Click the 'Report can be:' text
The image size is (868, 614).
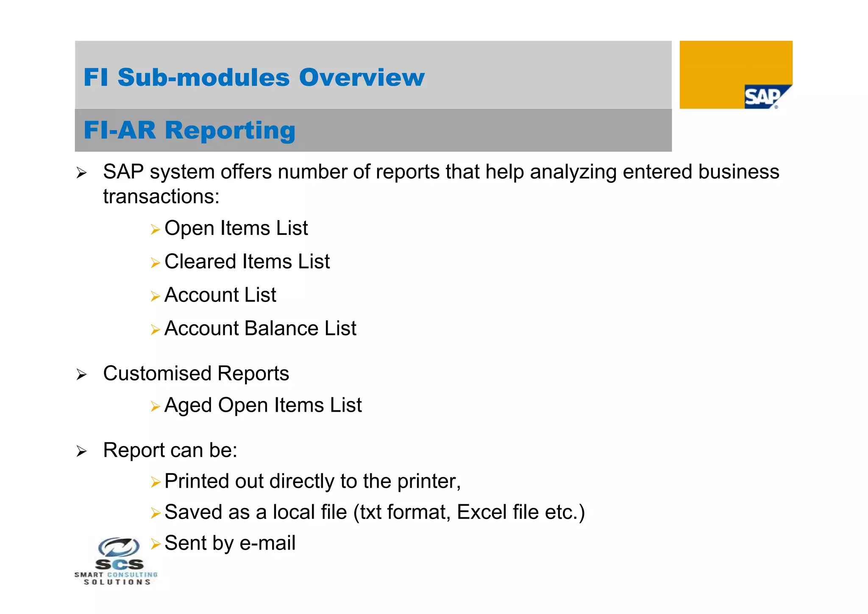(170, 450)
